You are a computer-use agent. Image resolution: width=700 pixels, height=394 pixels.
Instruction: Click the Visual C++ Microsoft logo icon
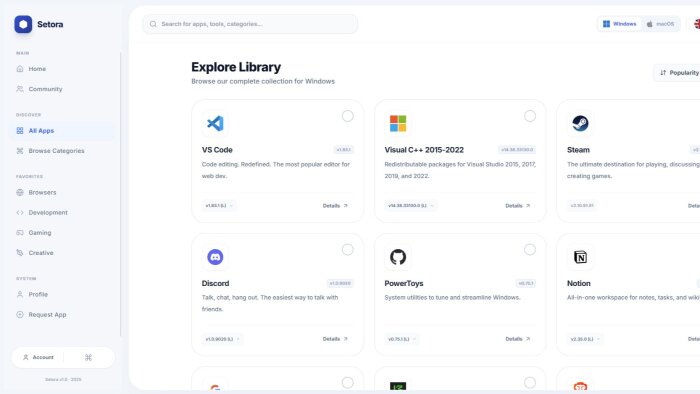(398, 124)
